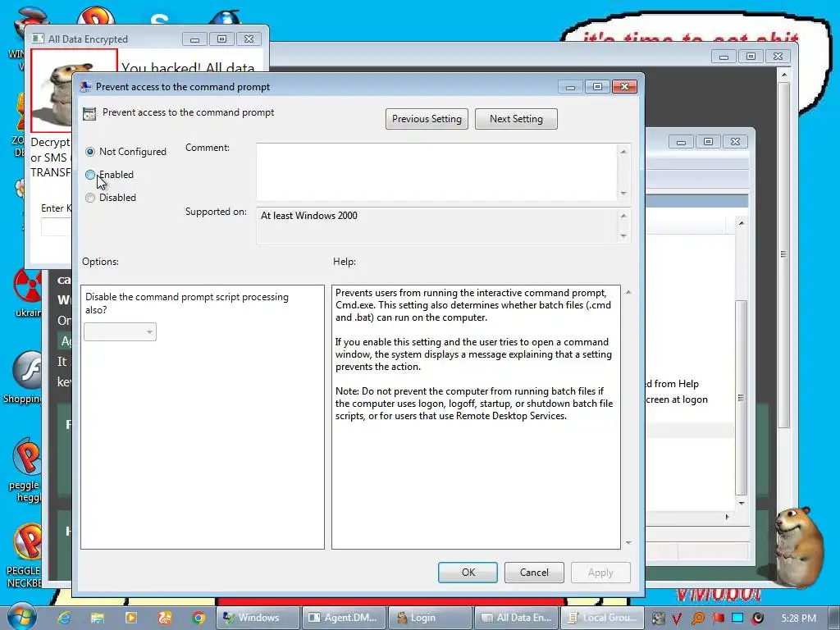
Task: Switch to the Local Grou... taskbar button
Action: (x=602, y=618)
